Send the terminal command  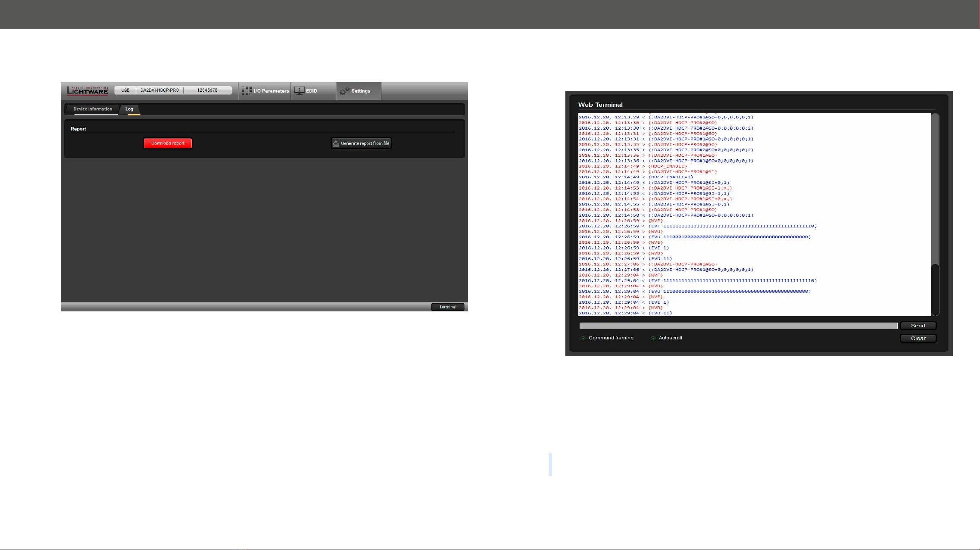click(x=918, y=326)
